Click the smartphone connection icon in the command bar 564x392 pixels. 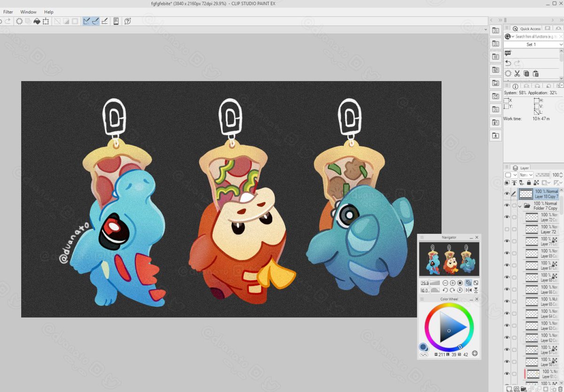click(116, 21)
